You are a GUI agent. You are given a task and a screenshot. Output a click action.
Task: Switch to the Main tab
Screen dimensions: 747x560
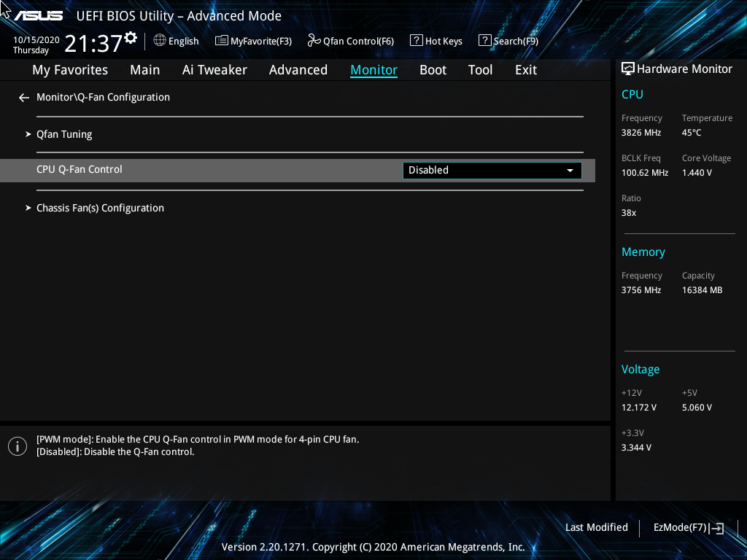point(145,70)
